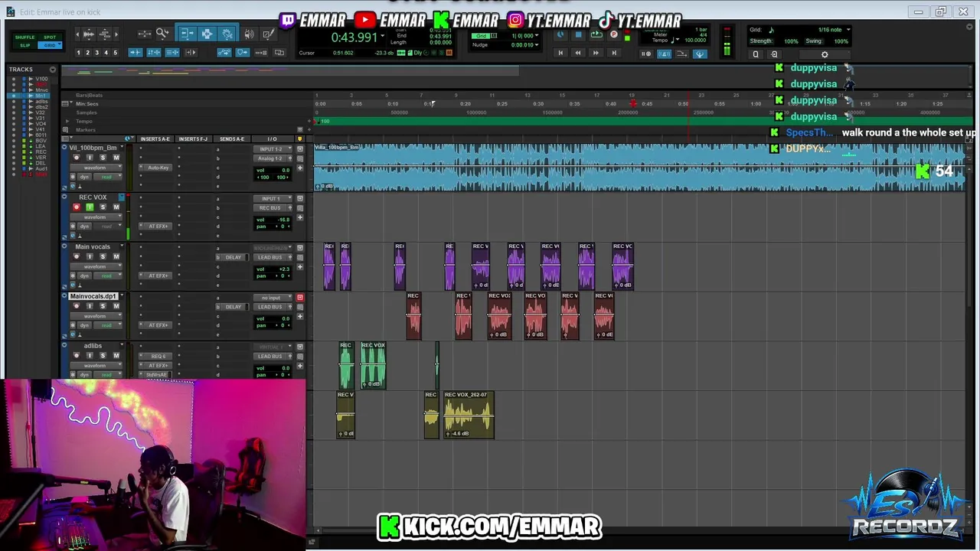This screenshot has width=980, height=551.
Task: Enable Slip edit mode
Action: (x=25, y=45)
